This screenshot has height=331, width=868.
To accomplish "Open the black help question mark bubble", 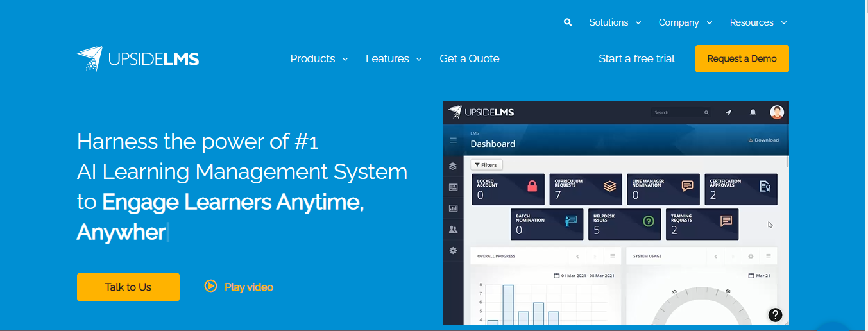I will [776, 314].
